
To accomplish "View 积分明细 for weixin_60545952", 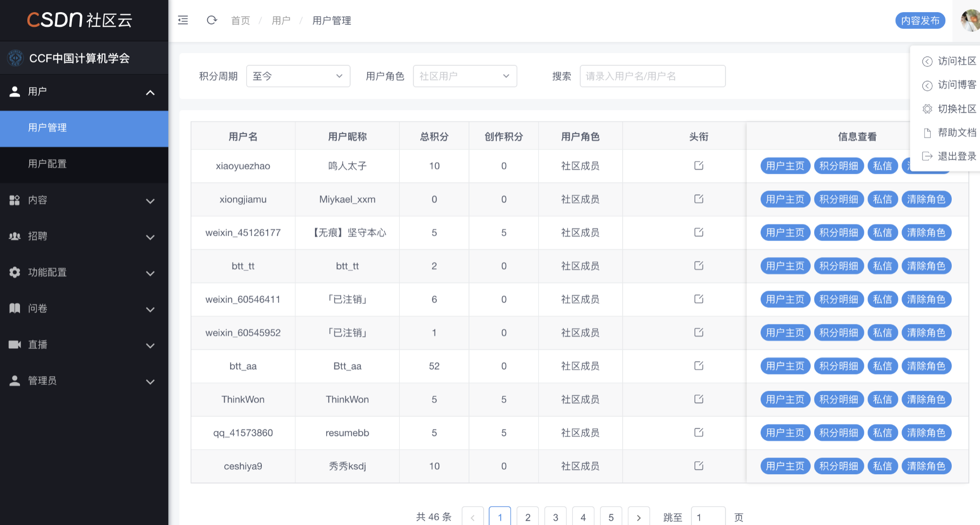I will pyautogui.click(x=839, y=333).
